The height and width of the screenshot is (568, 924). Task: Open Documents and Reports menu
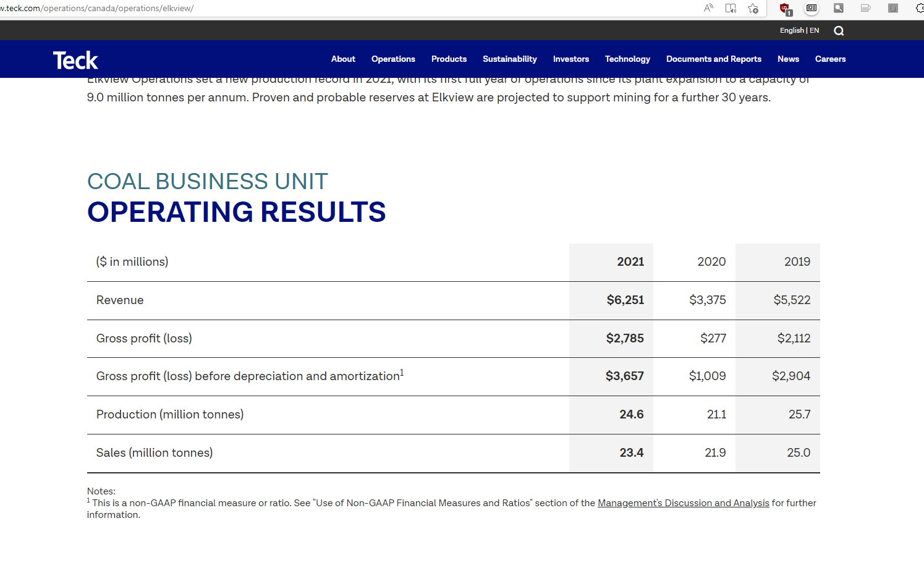714,59
